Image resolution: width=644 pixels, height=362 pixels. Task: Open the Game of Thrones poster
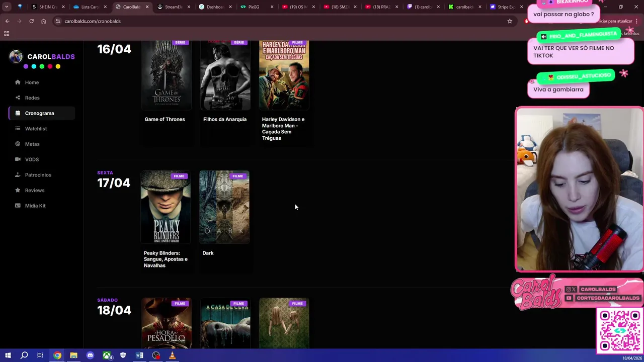(x=167, y=75)
